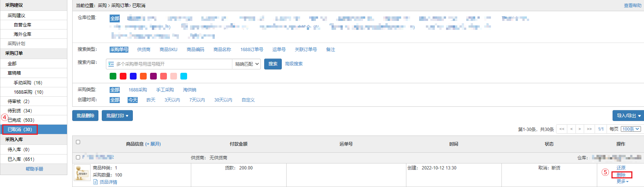This screenshot has width=644, height=187.
Task: Click 还原 to restore the order
Action: (x=621, y=168)
